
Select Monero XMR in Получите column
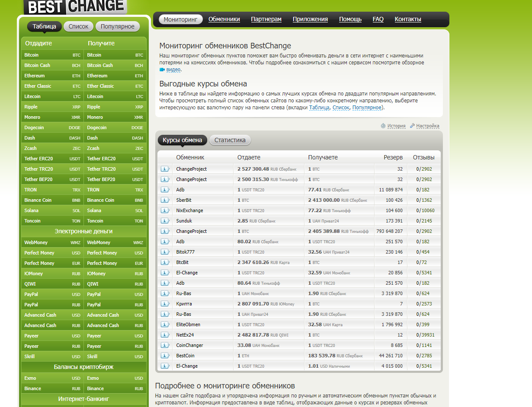click(x=115, y=117)
